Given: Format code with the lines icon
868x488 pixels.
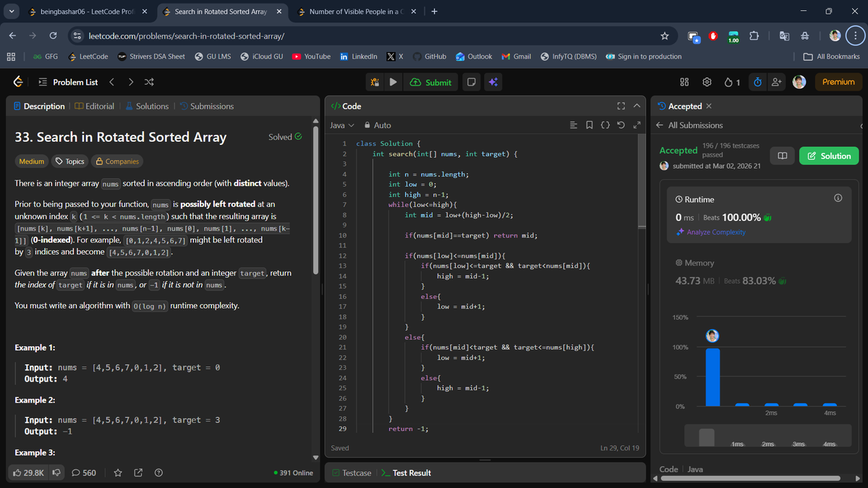Looking at the screenshot, I should pos(574,125).
